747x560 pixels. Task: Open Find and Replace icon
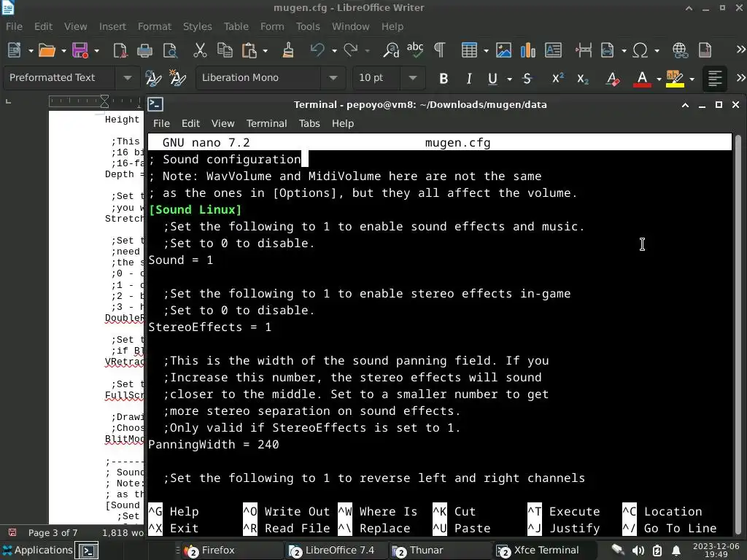391,50
